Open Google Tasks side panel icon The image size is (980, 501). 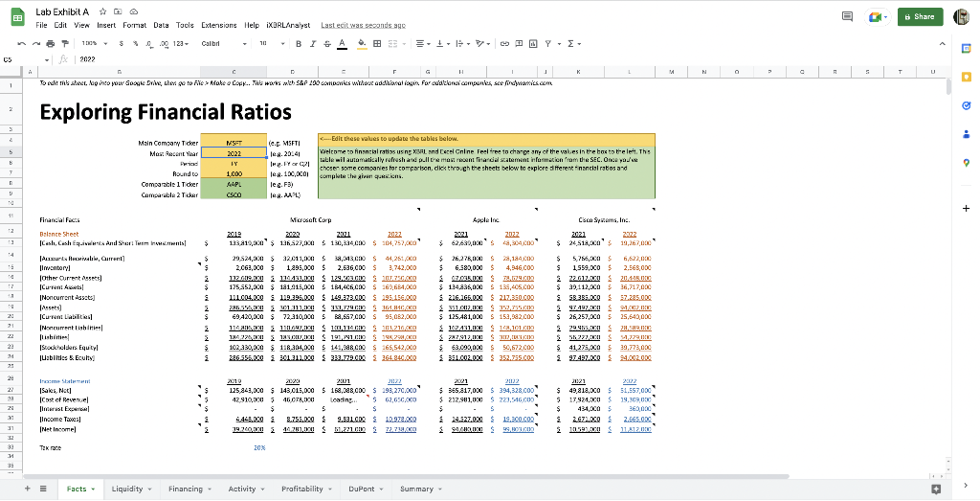(967, 105)
